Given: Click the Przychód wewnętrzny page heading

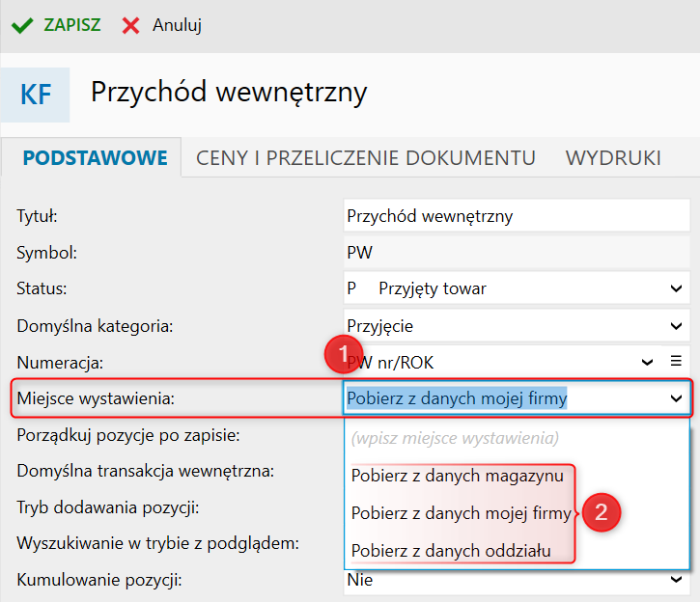Looking at the screenshot, I should (229, 93).
